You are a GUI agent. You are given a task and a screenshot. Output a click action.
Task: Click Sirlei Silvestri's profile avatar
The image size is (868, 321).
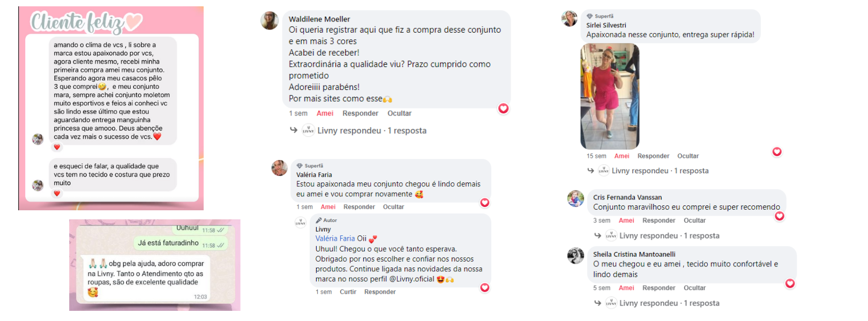(569, 19)
